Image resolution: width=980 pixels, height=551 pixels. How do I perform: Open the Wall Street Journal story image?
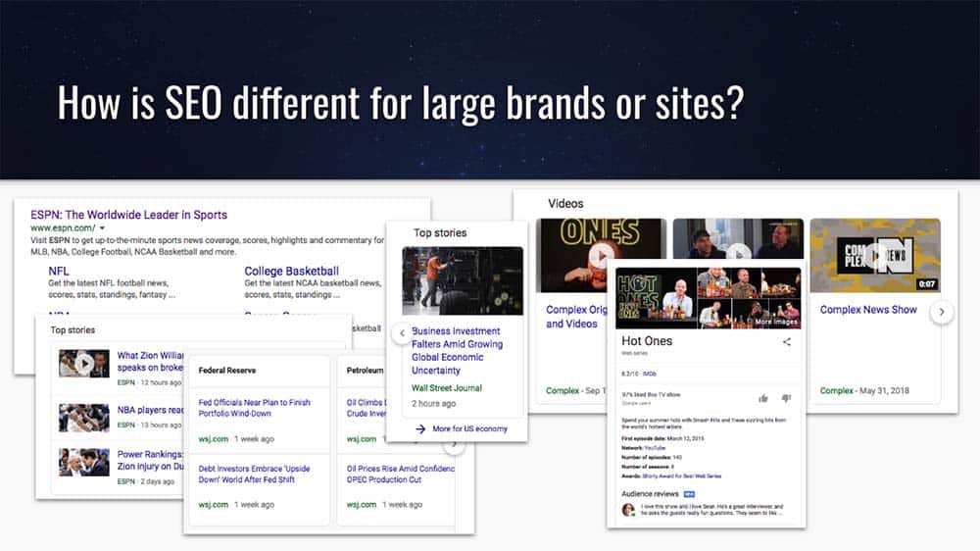[463, 280]
